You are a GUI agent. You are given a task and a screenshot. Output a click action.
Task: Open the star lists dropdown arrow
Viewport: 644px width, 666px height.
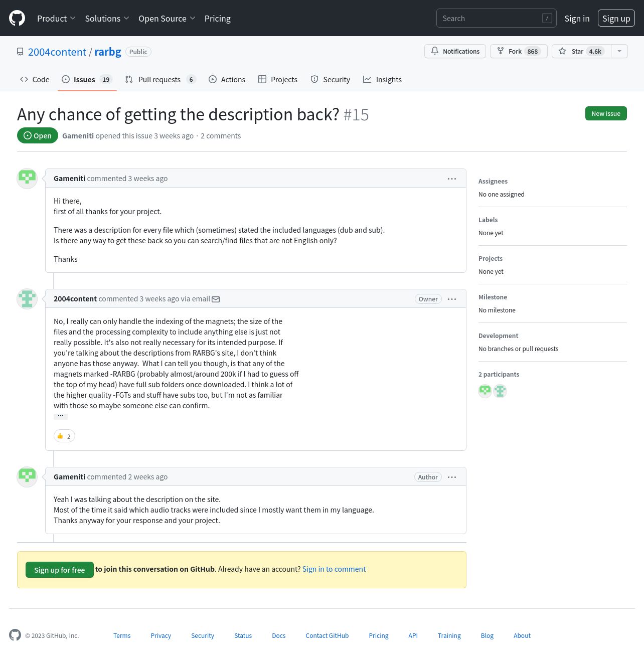tap(619, 51)
